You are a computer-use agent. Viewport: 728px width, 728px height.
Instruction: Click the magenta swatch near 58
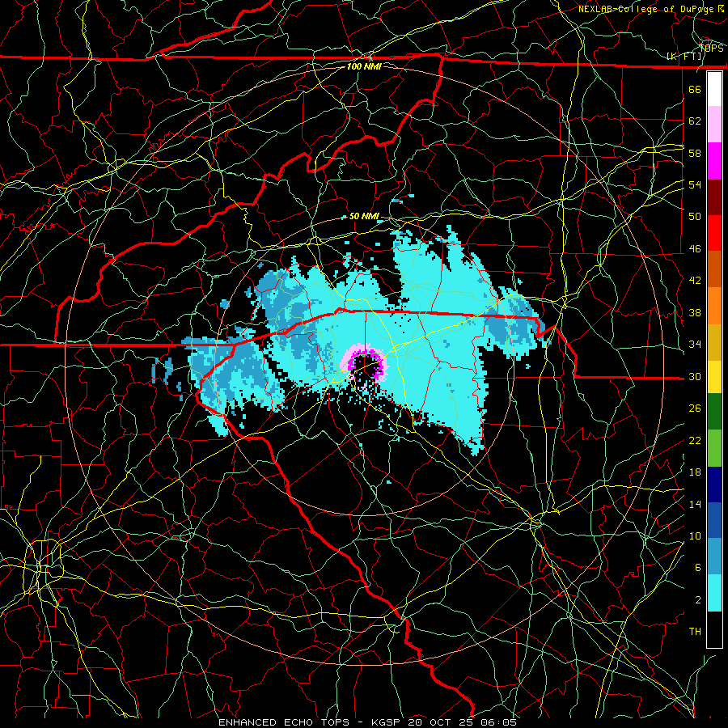pyautogui.click(x=714, y=161)
